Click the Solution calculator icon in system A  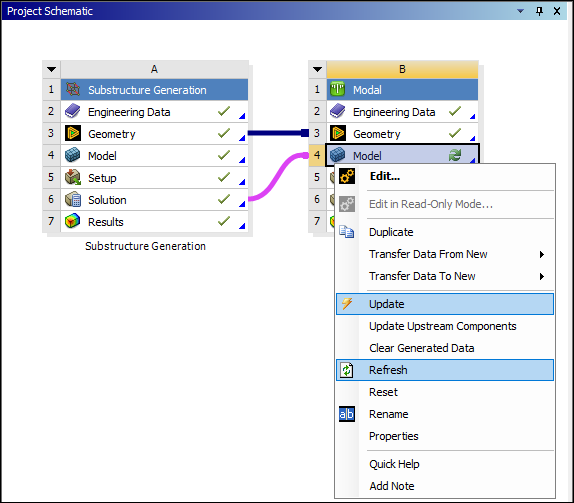click(72, 200)
